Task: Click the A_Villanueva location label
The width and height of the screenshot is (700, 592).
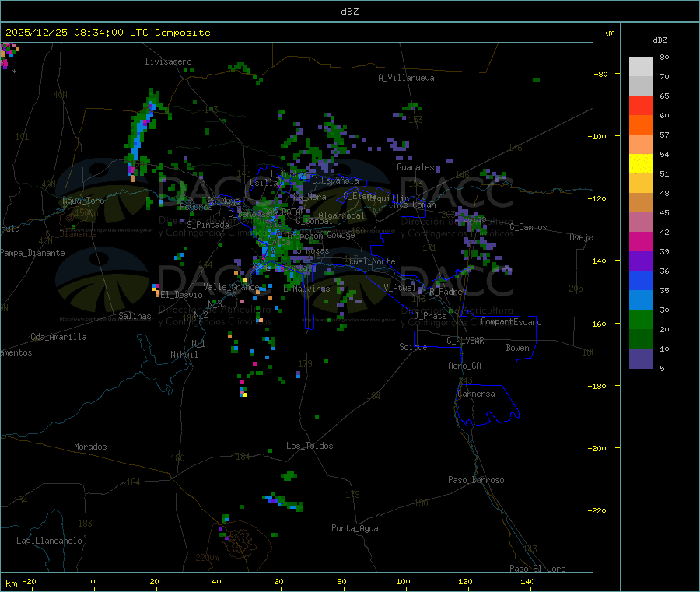Action: [406, 78]
